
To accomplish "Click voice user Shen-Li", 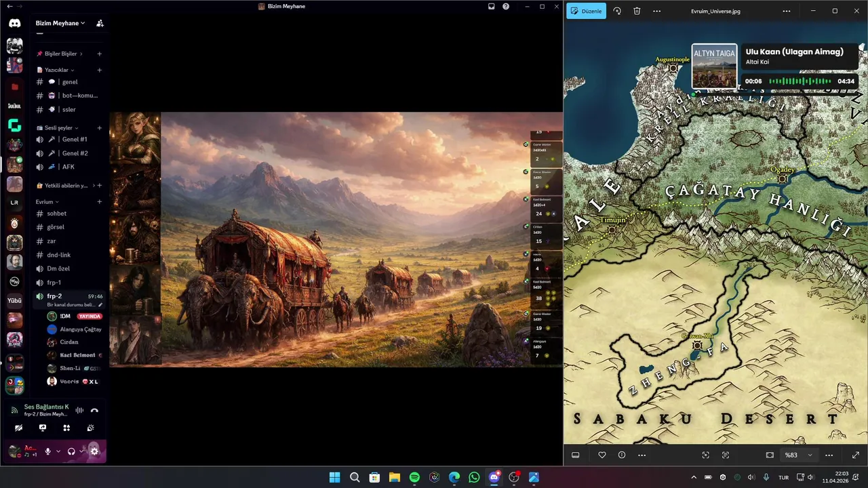I will pyautogui.click(x=75, y=368).
